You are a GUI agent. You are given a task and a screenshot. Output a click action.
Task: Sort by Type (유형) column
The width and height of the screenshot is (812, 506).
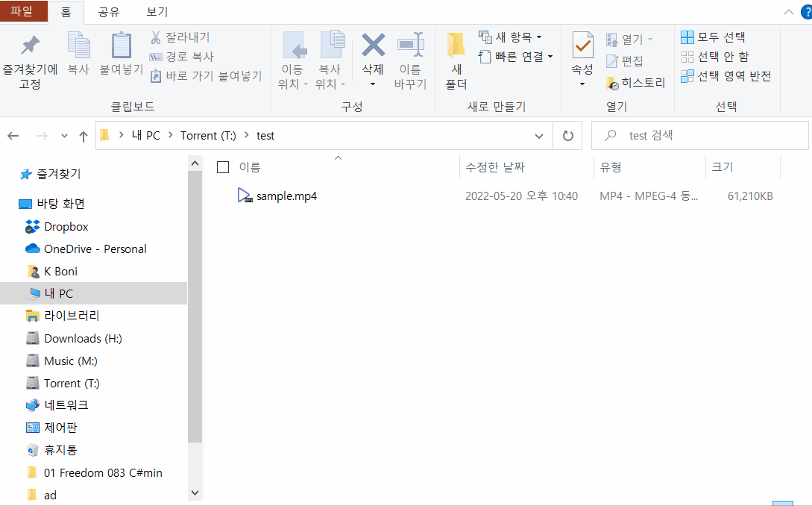[611, 167]
